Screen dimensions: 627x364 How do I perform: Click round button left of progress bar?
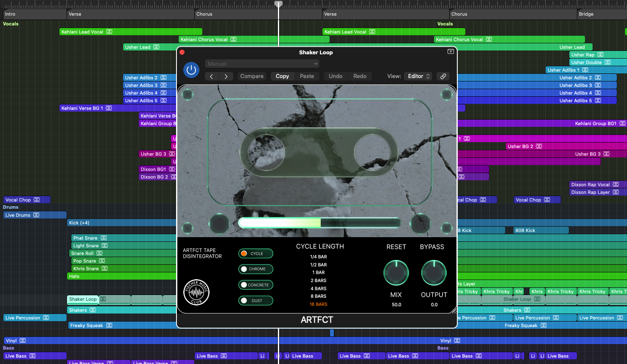click(x=219, y=224)
